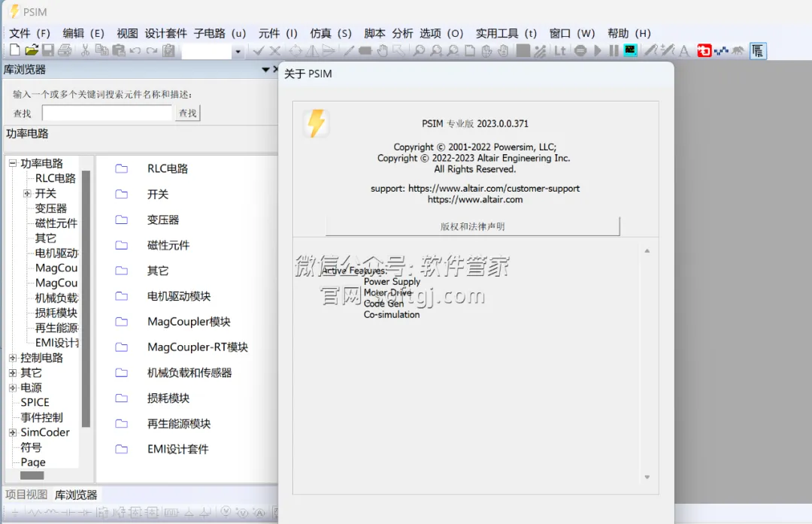Viewport: 812px width, 524px height.
Task: Select Page in the library tree
Action: (33, 462)
